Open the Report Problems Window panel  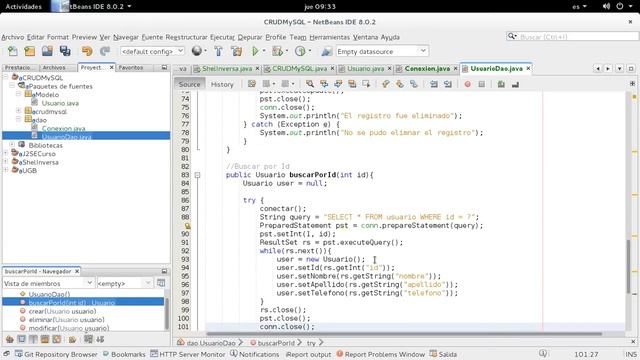[380, 354]
